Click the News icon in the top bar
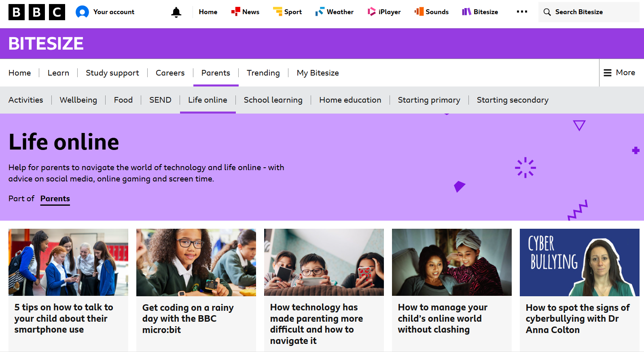Screen dimensions: 644x352 tap(235, 12)
